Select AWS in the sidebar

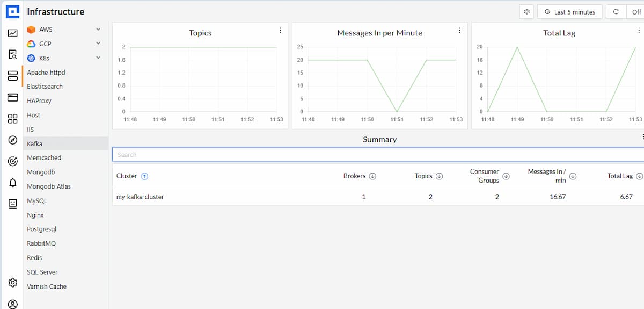tap(46, 30)
